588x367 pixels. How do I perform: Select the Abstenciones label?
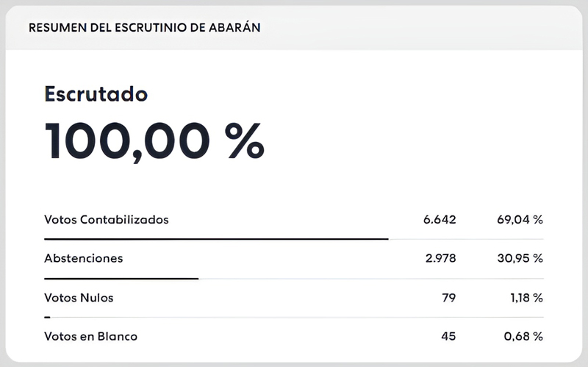(83, 258)
